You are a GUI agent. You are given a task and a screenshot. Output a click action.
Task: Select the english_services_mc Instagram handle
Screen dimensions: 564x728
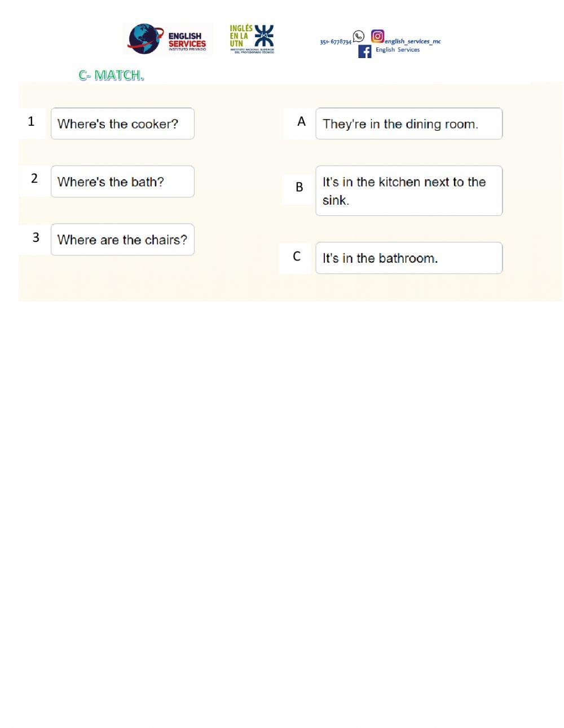click(413, 41)
